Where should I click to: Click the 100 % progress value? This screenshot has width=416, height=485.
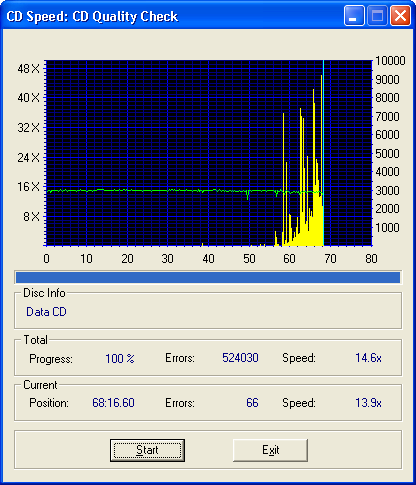tap(120, 359)
